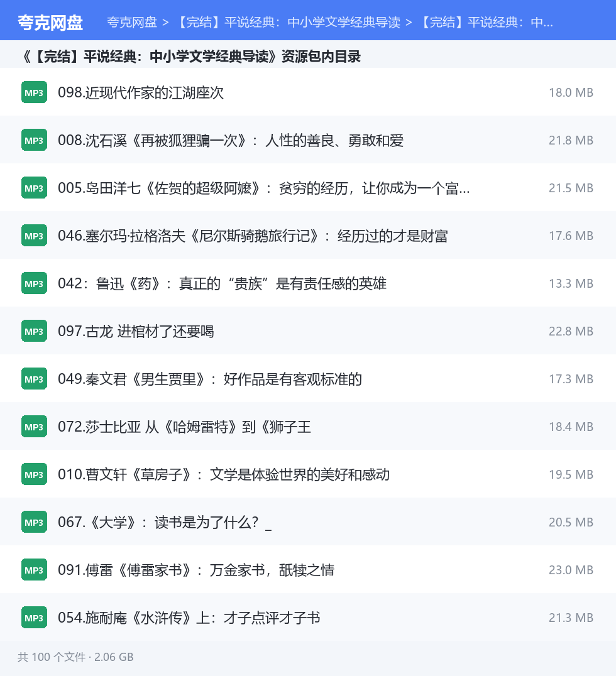Click MP3 icon for 091.傅雷 file

[34, 570]
